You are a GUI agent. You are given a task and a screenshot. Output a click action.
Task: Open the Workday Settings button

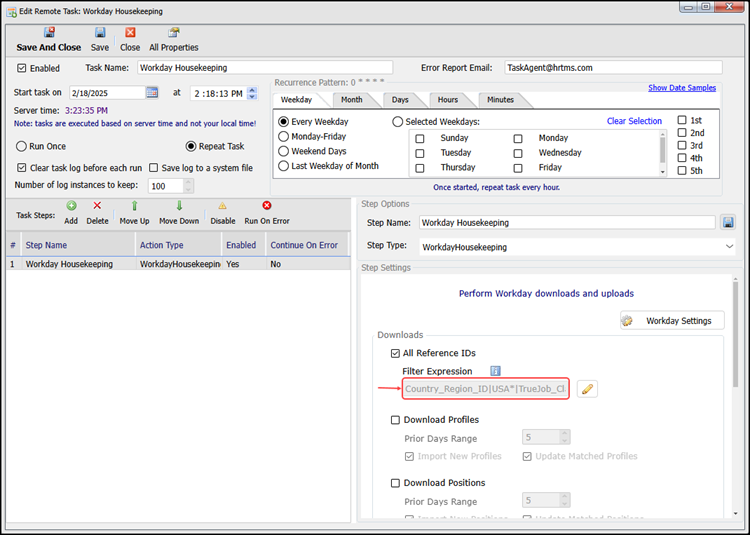(673, 320)
